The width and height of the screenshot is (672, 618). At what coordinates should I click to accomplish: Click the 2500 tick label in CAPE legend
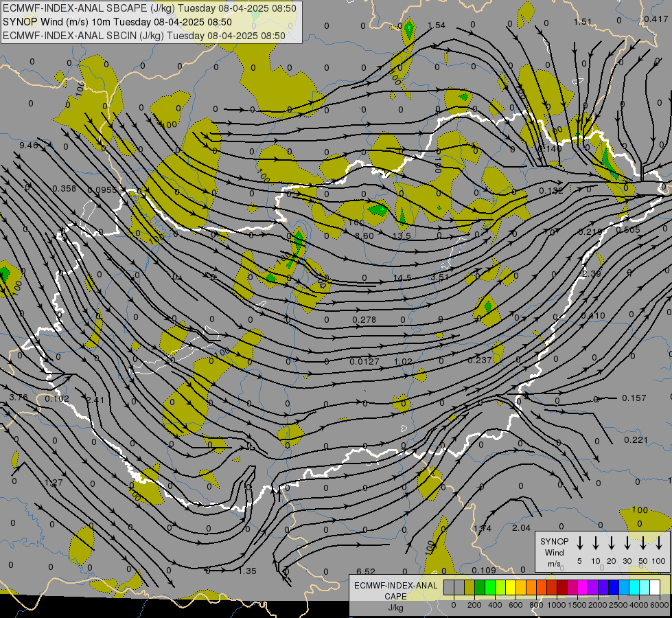(618, 605)
